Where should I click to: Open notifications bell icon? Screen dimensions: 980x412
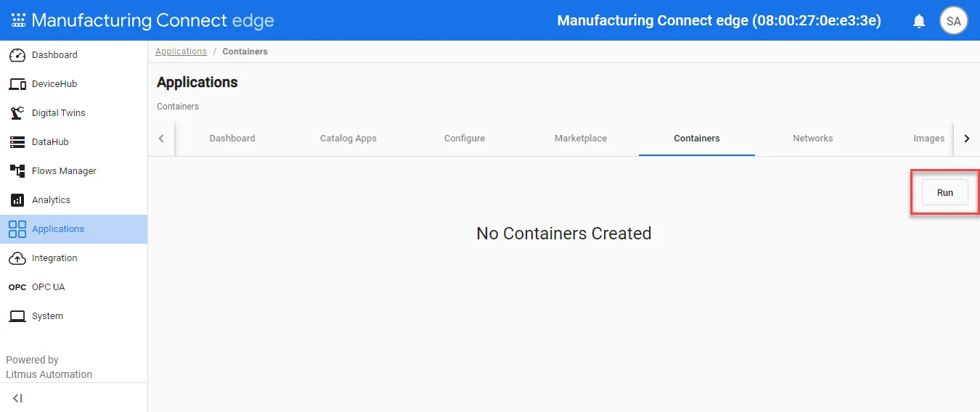[919, 21]
